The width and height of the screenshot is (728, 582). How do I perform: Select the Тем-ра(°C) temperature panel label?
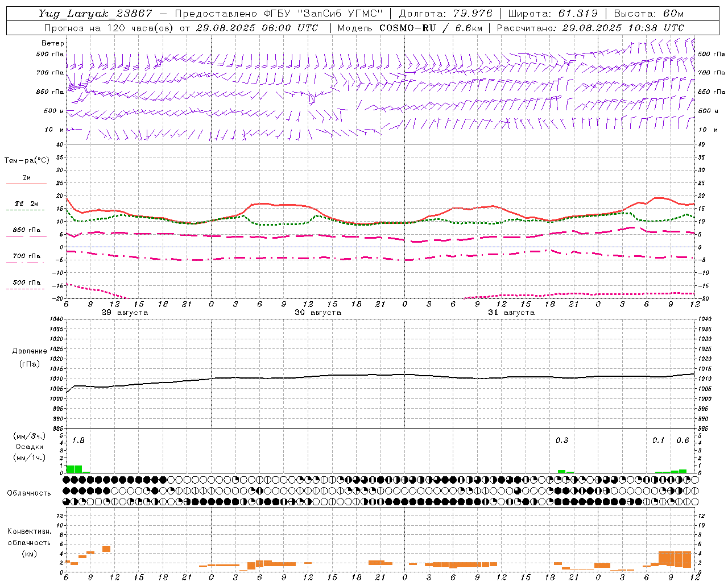tap(27, 161)
